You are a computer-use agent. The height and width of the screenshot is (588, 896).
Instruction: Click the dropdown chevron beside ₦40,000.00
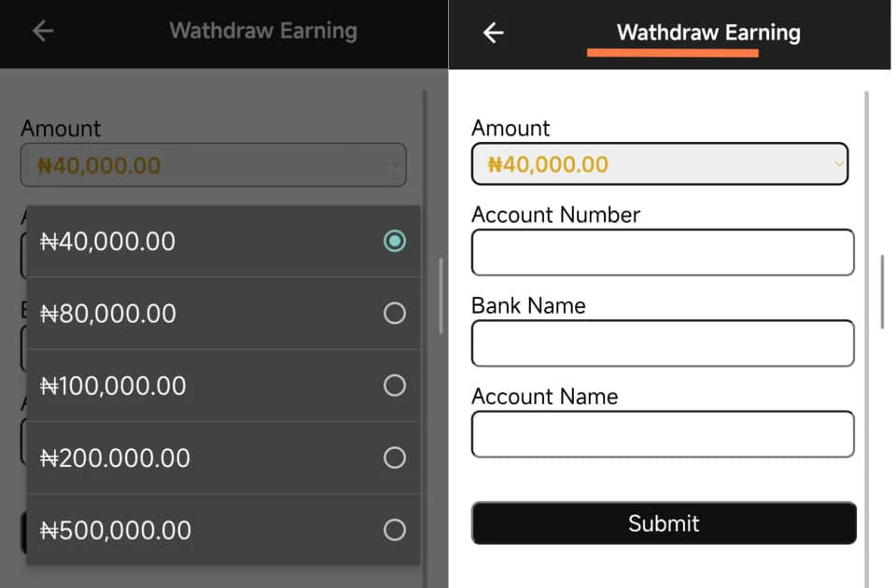click(x=837, y=163)
